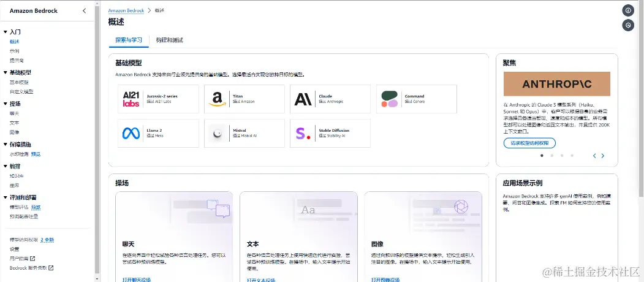This screenshot has height=282, width=644.
Task: Open 模型评估 in the sidebar
Action: (x=19, y=207)
